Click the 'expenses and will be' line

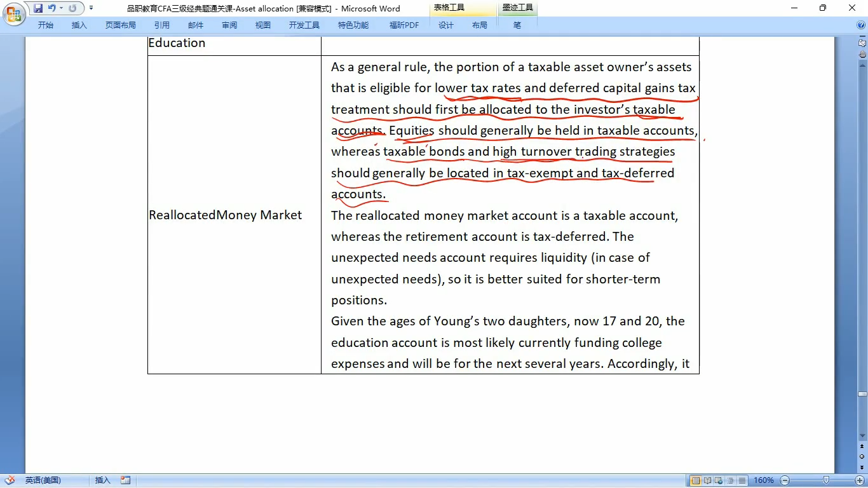(510, 363)
